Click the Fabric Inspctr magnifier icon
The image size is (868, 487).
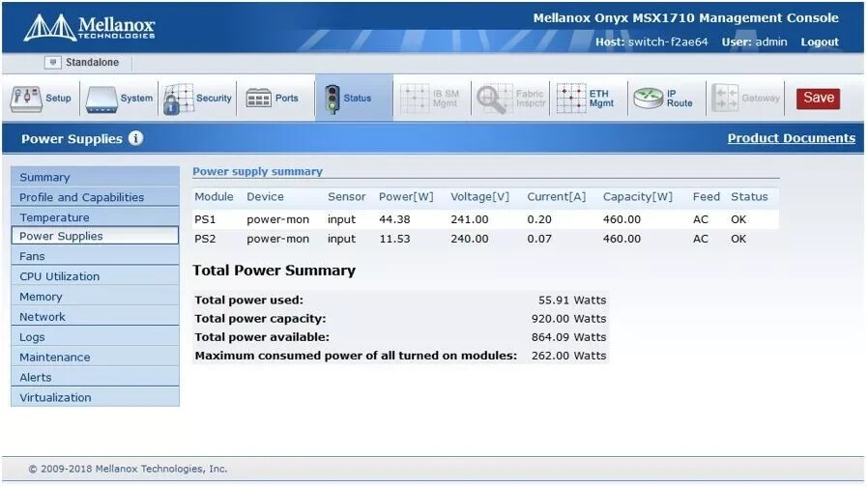[494, 99]
